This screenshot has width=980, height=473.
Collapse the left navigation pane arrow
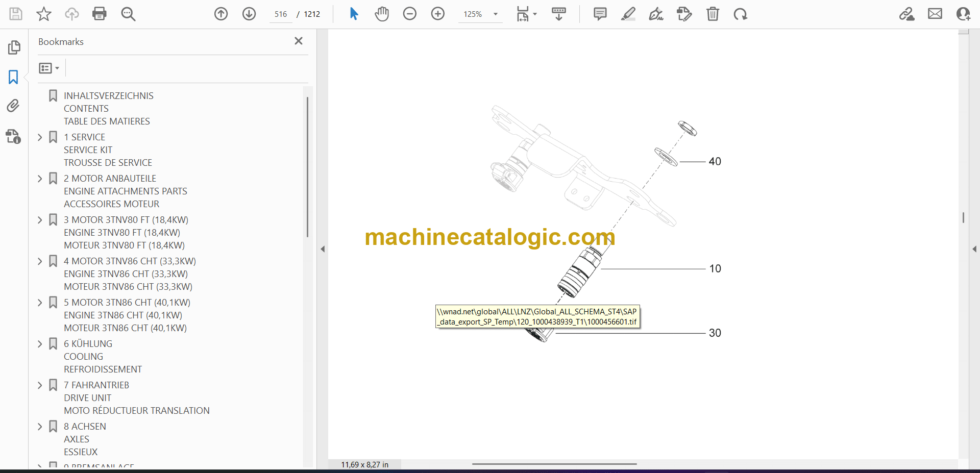click(323, 249)
